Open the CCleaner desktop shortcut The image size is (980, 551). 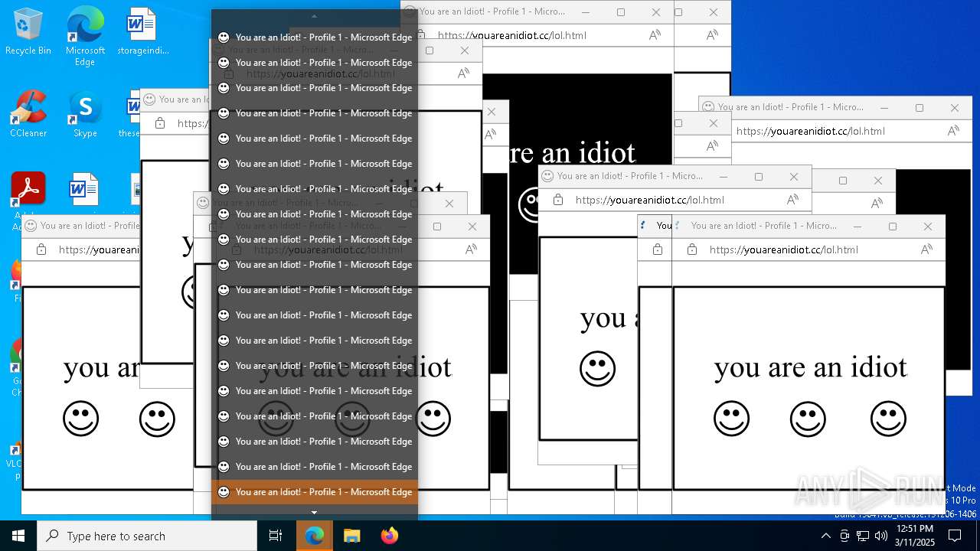tap(28, 113)
